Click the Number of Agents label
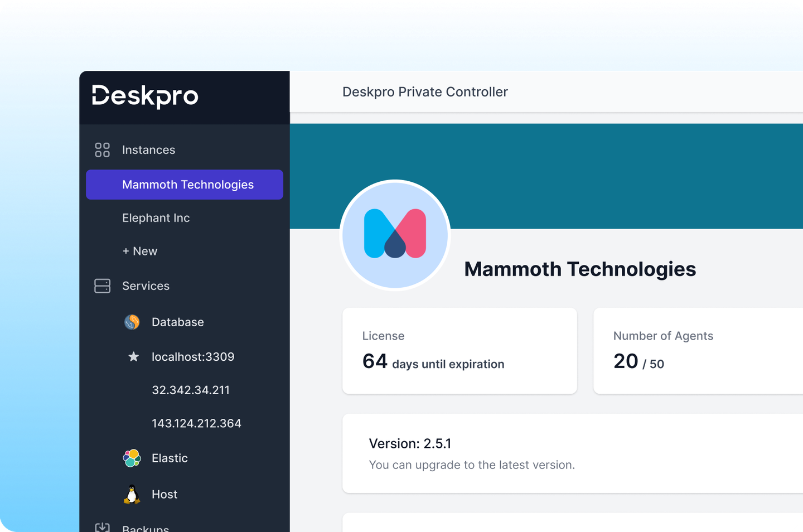The image size is (803, 532). coord(663,336)
